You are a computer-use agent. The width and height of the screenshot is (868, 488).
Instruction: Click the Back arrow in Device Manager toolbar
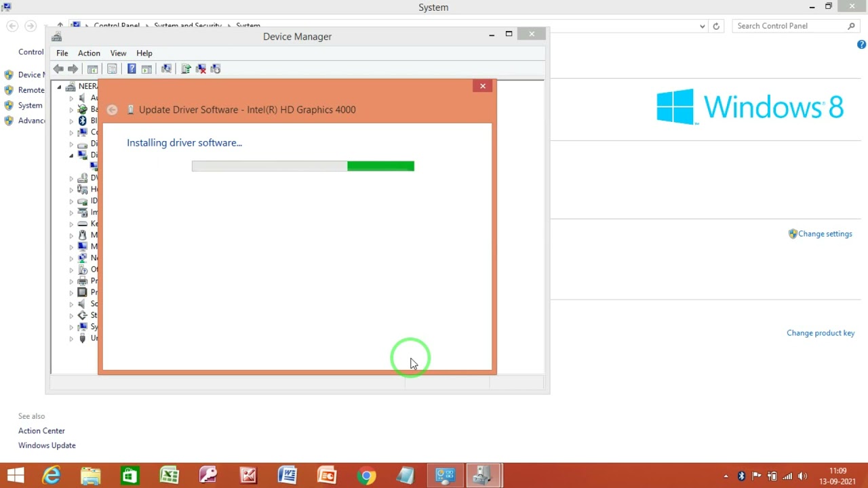coord(58,68)
